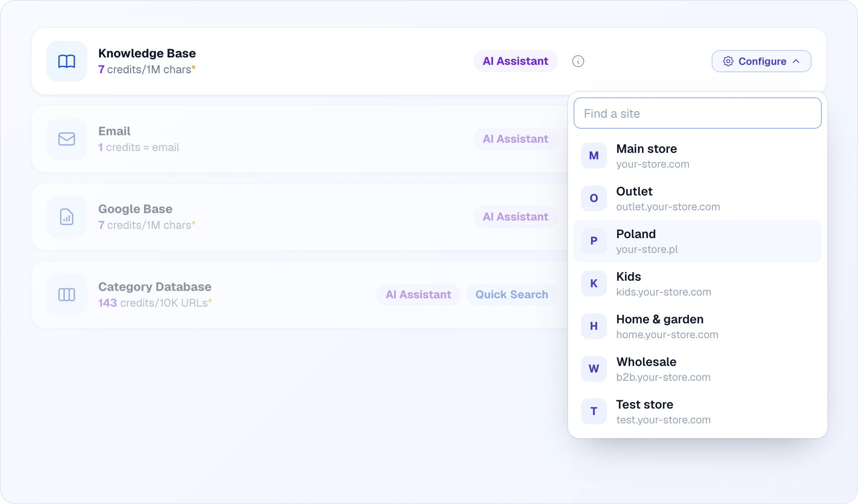This screenshot has height=504, width=858.
Task: Click the Knowledge Base book icon
Action: coord(67,61)
